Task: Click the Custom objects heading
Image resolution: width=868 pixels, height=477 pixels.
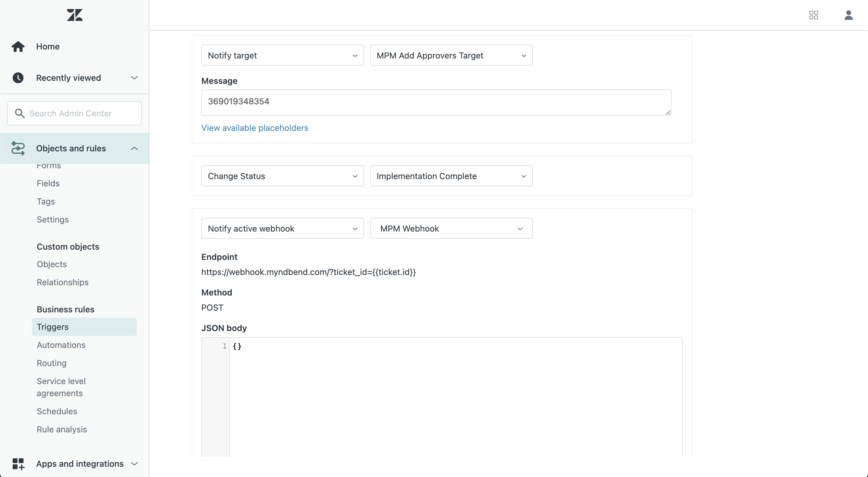Action: click(x=68, y=247)
